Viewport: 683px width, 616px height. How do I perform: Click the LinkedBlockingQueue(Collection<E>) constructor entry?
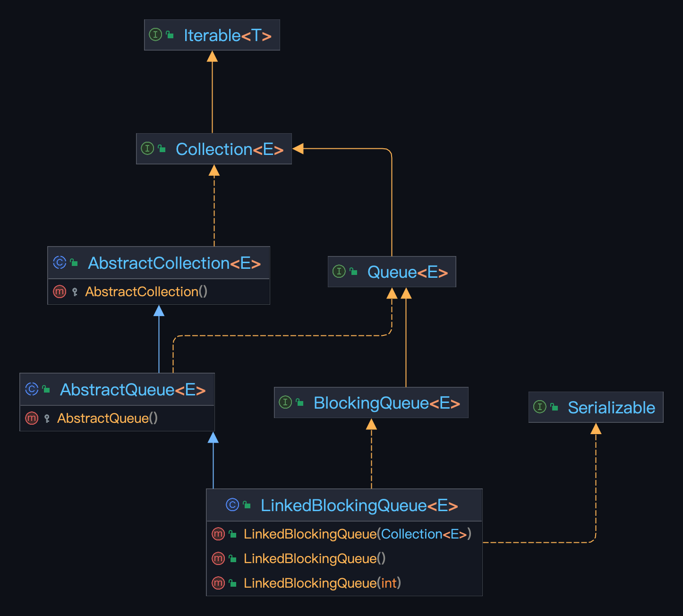[x=357, y=534]
